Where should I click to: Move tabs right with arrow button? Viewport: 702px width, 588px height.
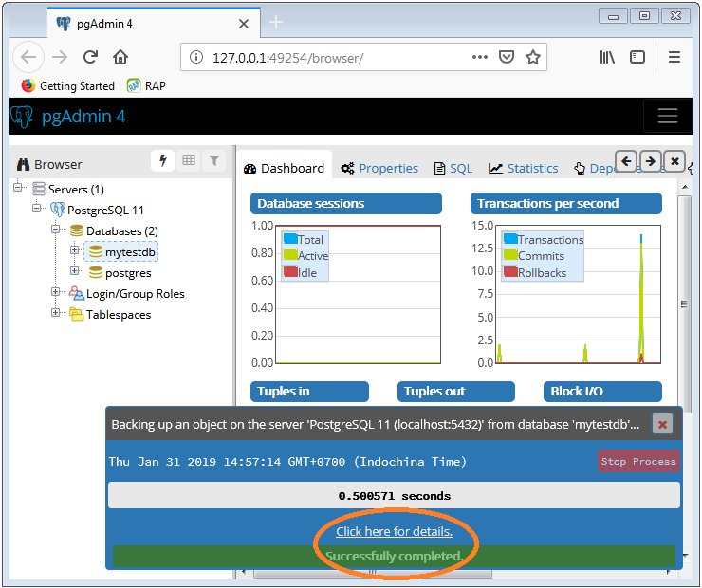(650, 161)
